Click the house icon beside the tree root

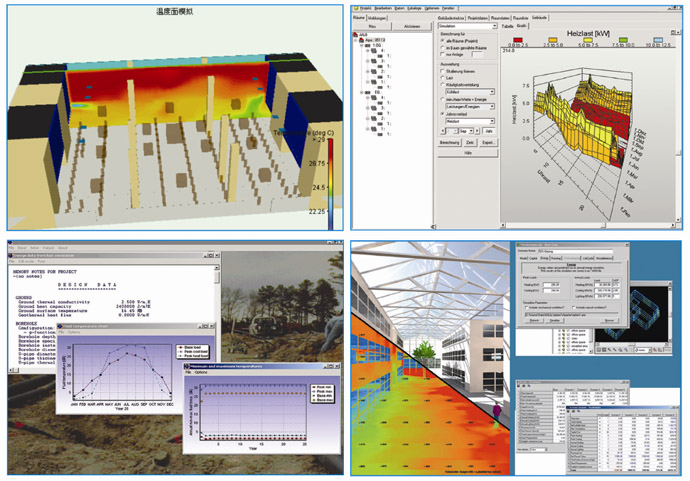356,34
